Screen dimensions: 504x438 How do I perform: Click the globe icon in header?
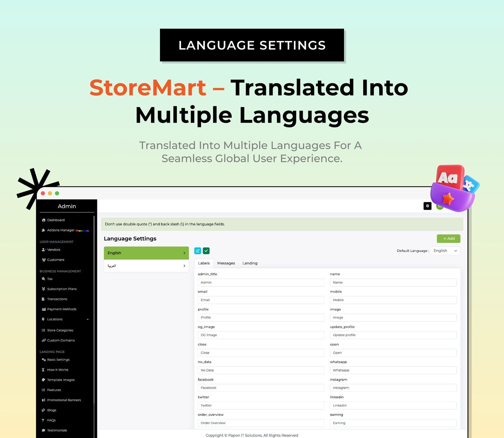[427, 206]
